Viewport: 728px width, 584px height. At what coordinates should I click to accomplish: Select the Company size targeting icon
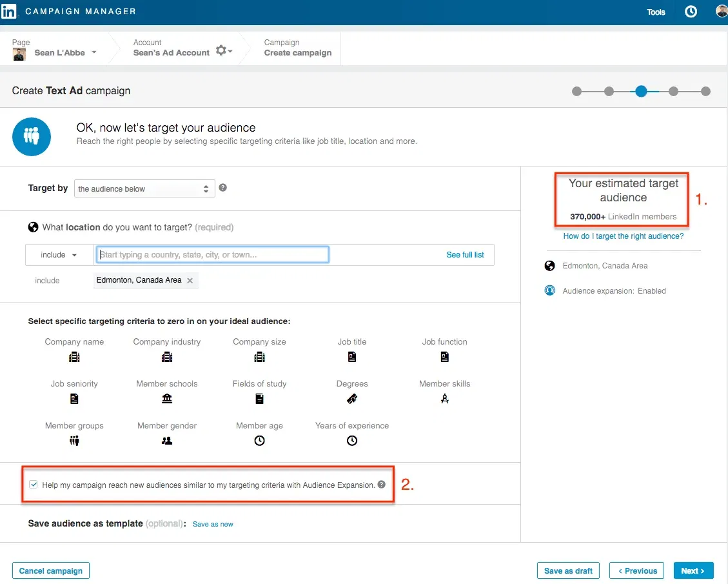pyautogui.click(x=259, y=356)
